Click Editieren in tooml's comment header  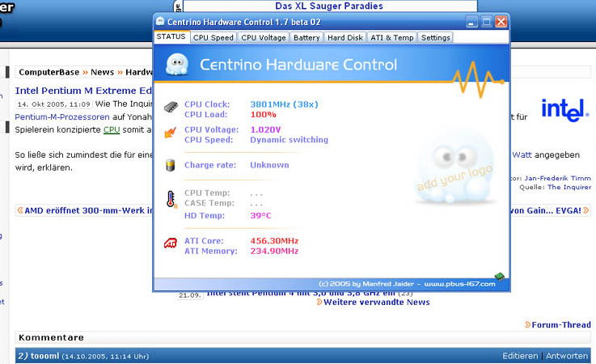tap(520, 356)
